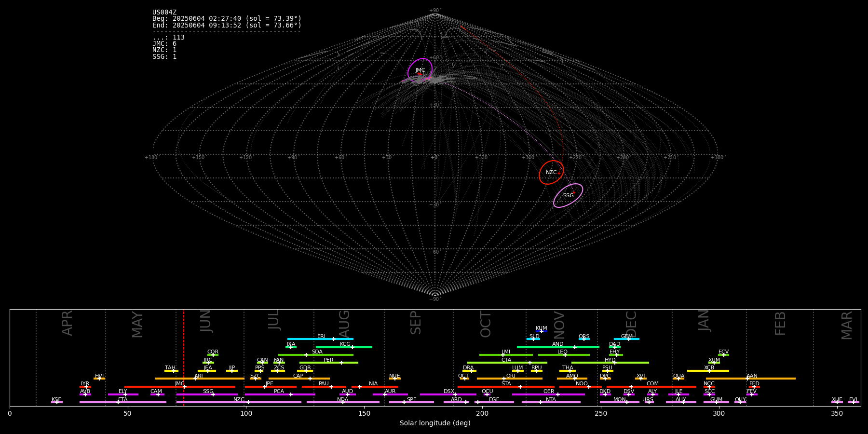Click the +90 declination label on sky map

click(x=435, y=11)
